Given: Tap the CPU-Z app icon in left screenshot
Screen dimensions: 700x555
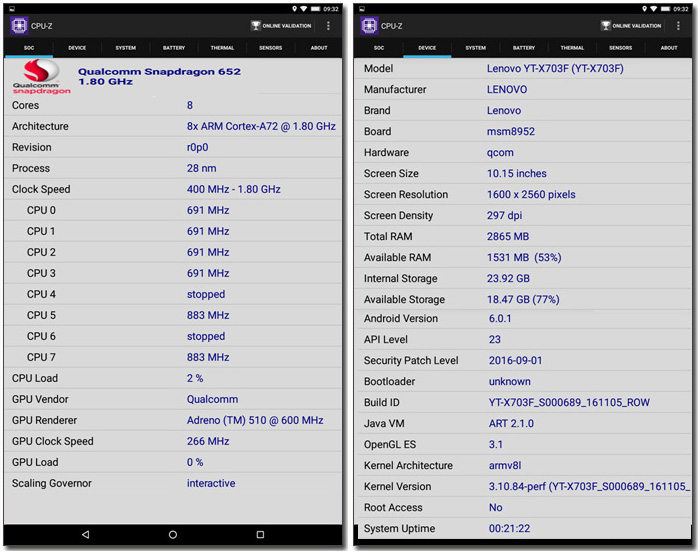Looking at the screenshot, I should pyautogui.click(x=19, y=25).
